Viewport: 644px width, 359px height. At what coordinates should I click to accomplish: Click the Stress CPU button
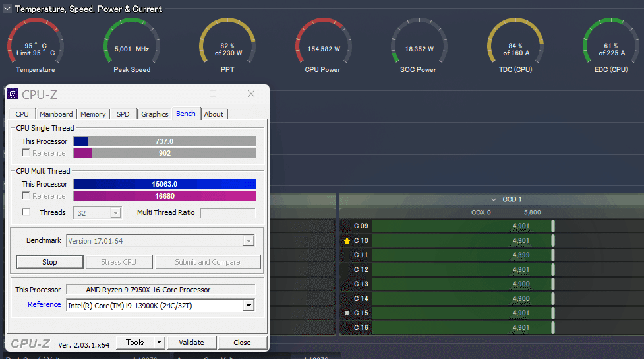(119, 262)
